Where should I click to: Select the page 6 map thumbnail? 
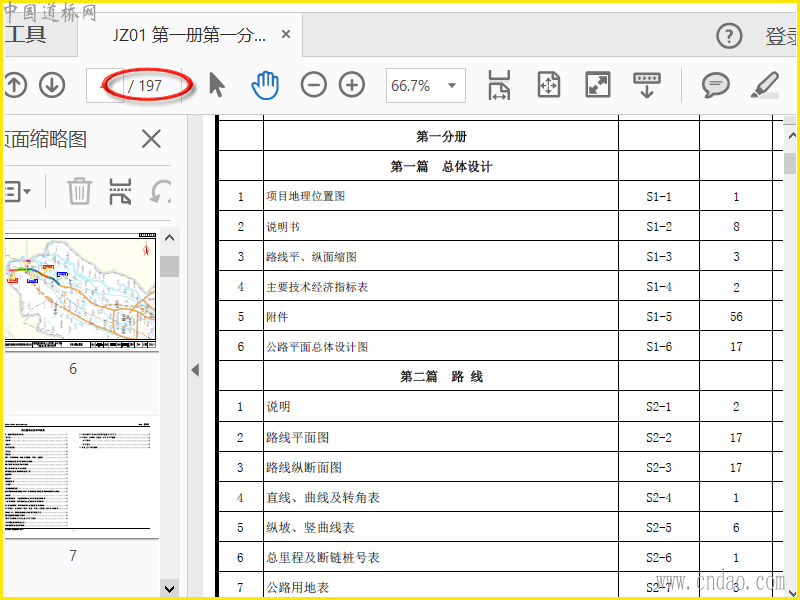[80, 293]
